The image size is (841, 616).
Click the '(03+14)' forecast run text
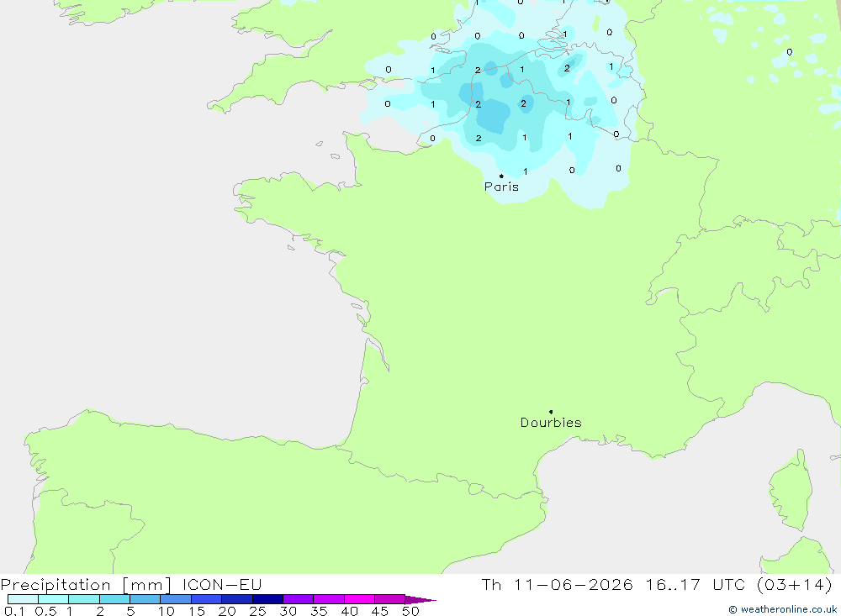(795, 585)
